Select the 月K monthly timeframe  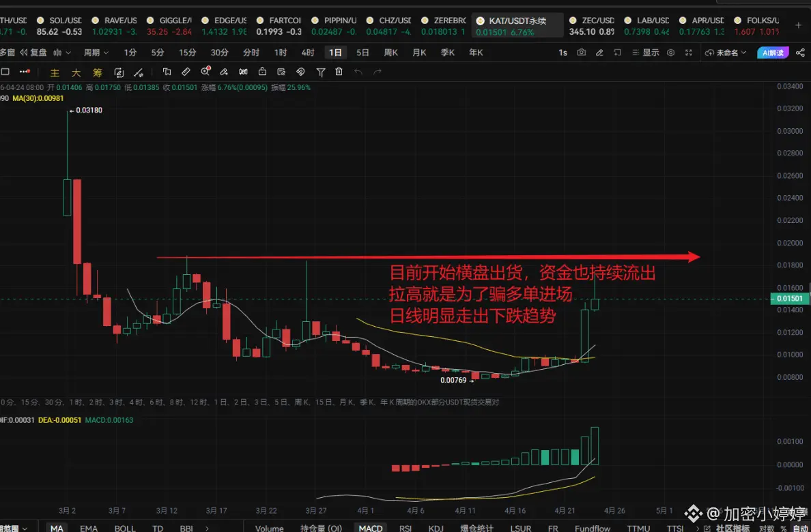click(419, 53)
